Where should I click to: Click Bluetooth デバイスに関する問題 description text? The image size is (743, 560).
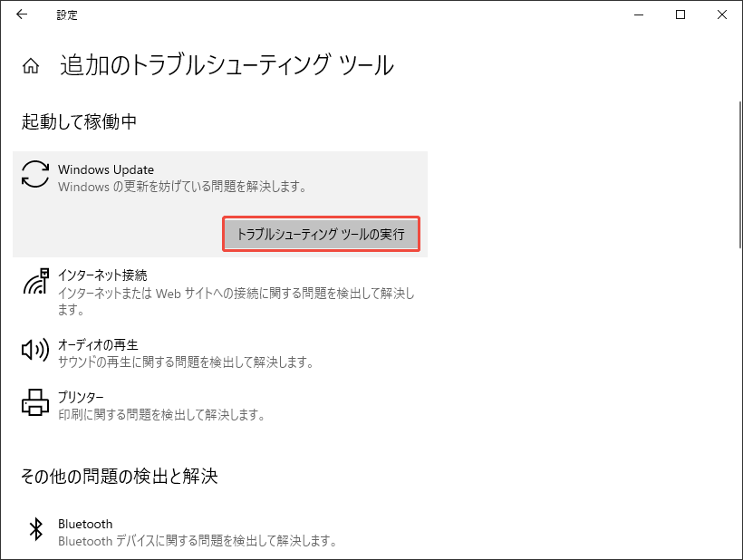tap(198, 541)
